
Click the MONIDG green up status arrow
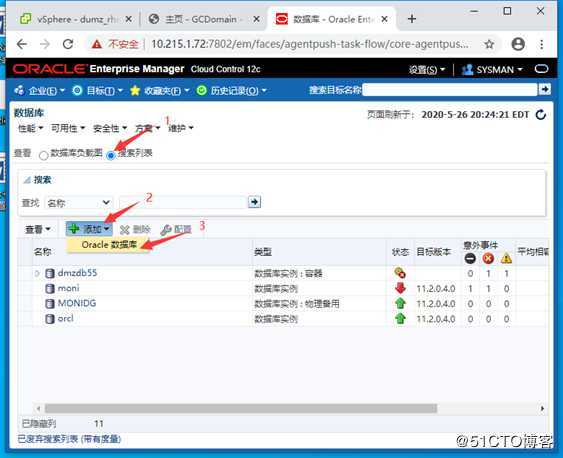[400, 303]
